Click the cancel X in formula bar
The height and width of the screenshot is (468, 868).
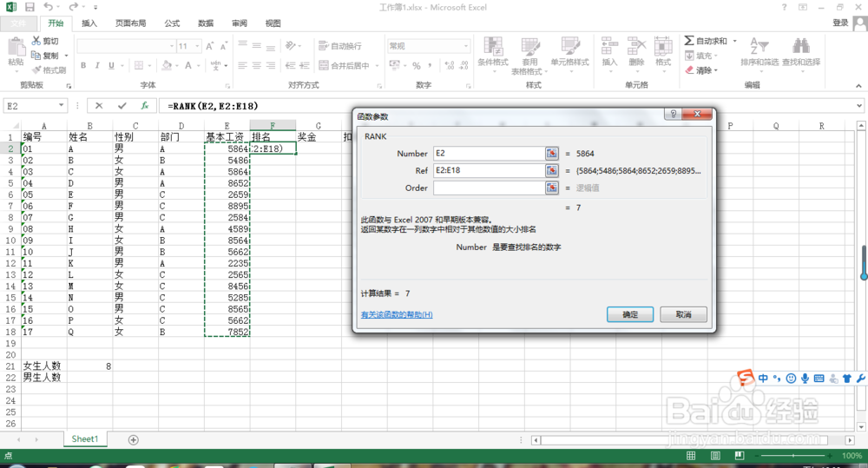click(x=99, y=105)
